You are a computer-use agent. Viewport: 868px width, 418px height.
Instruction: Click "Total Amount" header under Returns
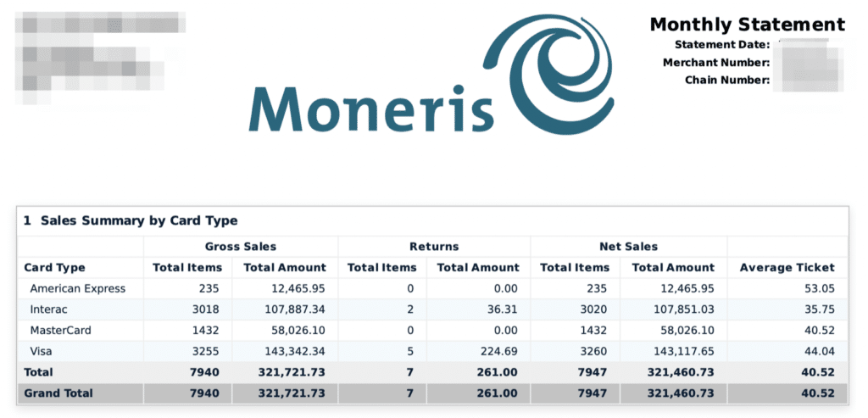click(x=478, y=268)
